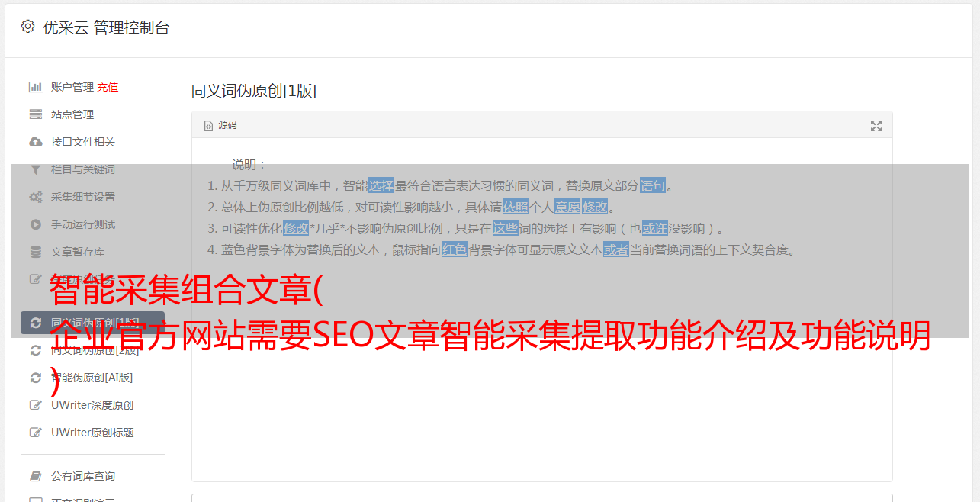Image resolution: width=980 pixels, height=502 pixels.
Task: Click the 源码 toolbar button label
Action: pos(227,125)
